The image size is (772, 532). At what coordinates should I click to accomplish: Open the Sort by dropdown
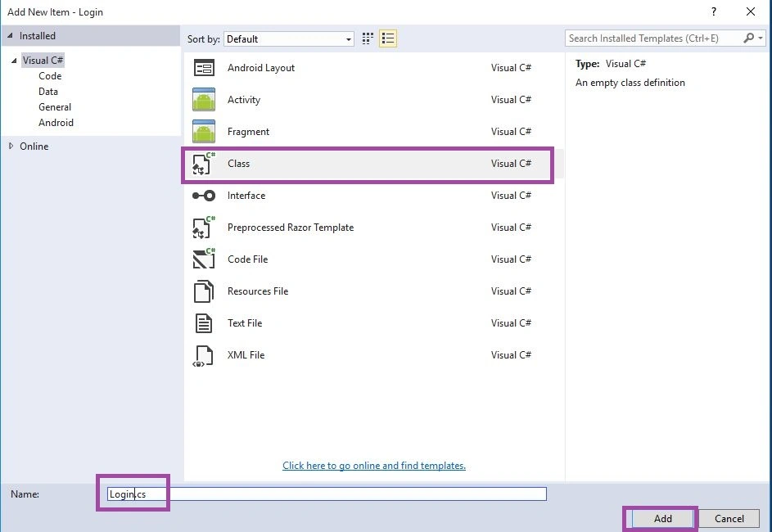(289, 39)
